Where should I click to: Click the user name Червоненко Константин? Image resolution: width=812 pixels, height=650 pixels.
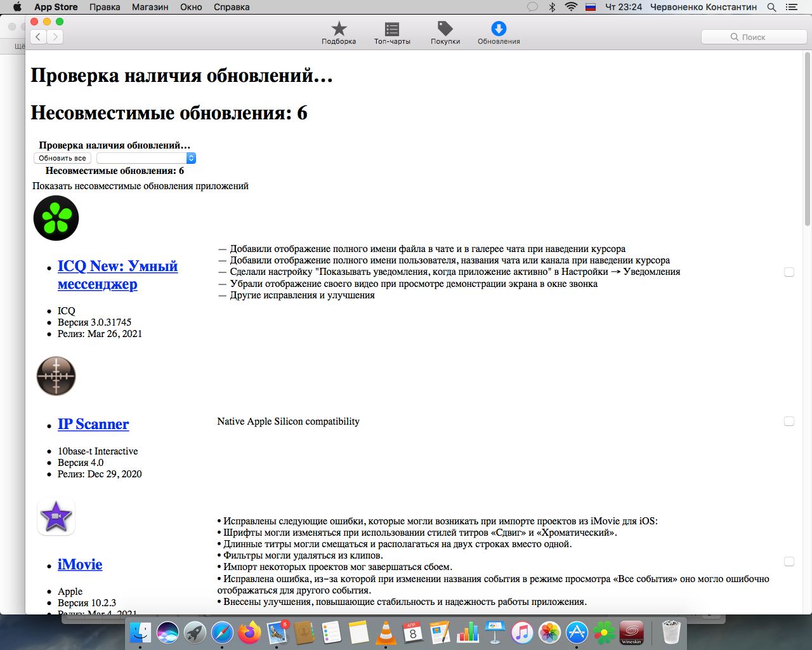tap(704, 7)
